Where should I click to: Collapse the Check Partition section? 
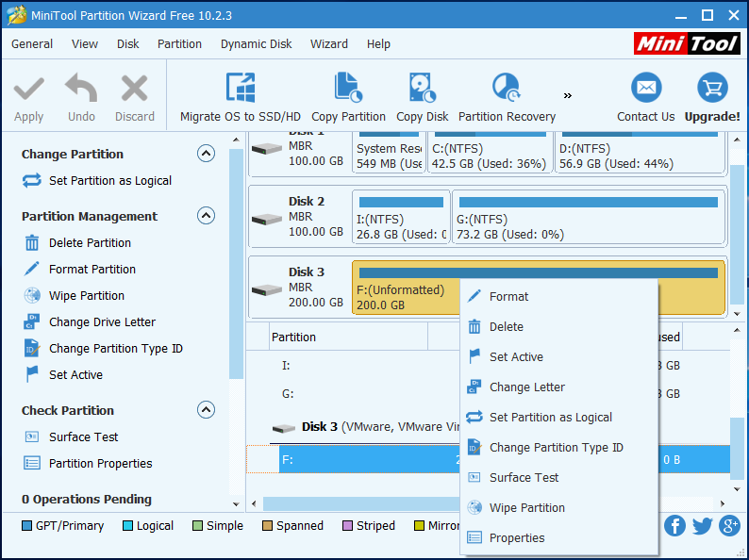click(206, 410)
